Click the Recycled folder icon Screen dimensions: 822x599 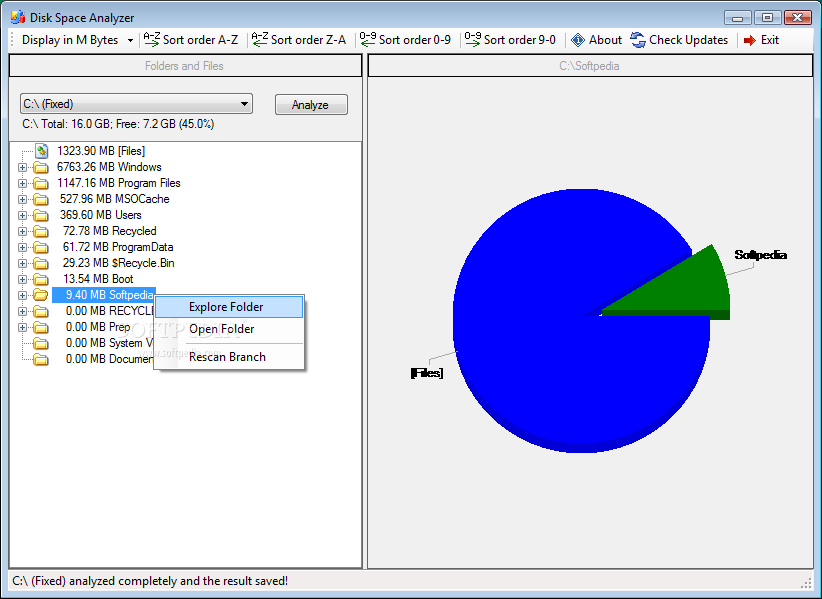pos(40,232)
